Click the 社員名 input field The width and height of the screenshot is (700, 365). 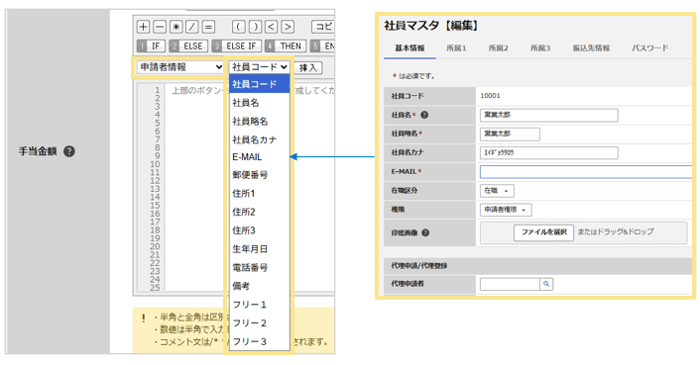(x=549, y=115)
